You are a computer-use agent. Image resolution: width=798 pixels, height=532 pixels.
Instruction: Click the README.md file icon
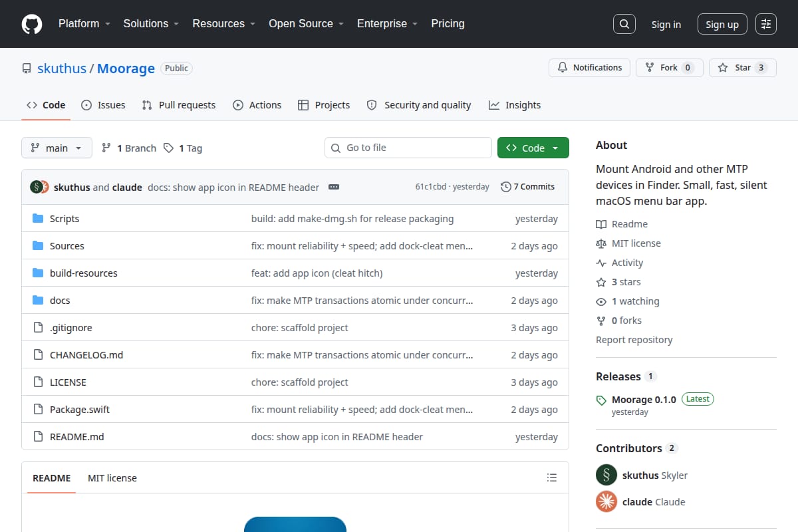tap(38, 437)
